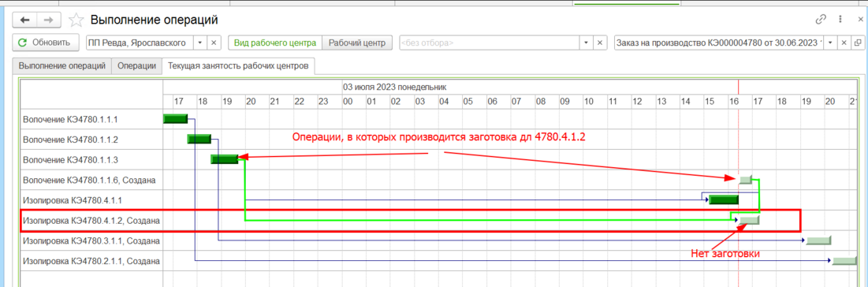Go forward with the right arrow button

(48, 20)
